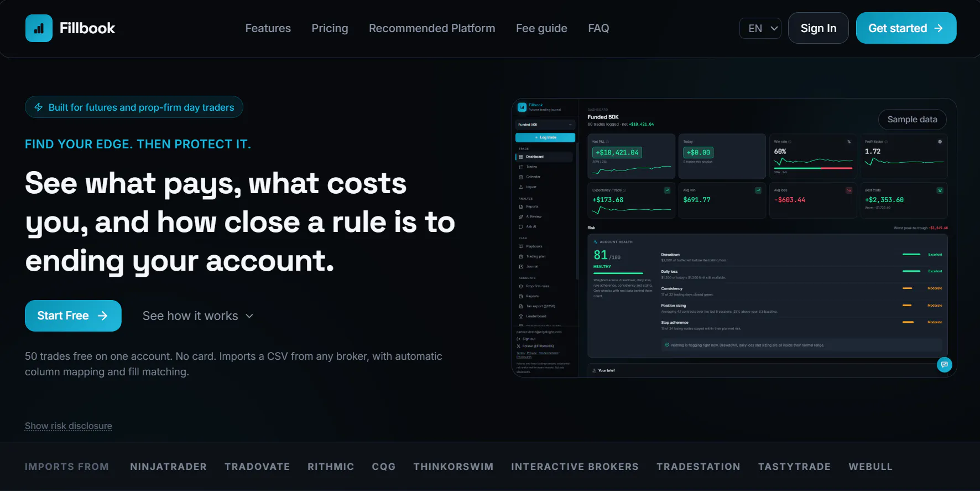The width and height of the screenshot is (980, 491).
Task: Click the Your brief section header
Action: coord(603,371)
